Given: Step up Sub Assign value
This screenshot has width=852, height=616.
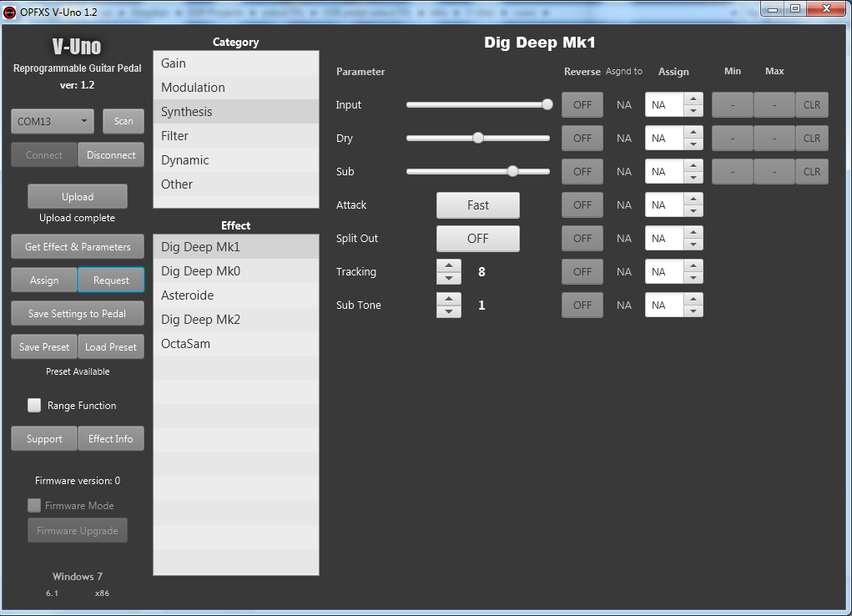Looking at the screenshot, I should (x=693, y=165).
